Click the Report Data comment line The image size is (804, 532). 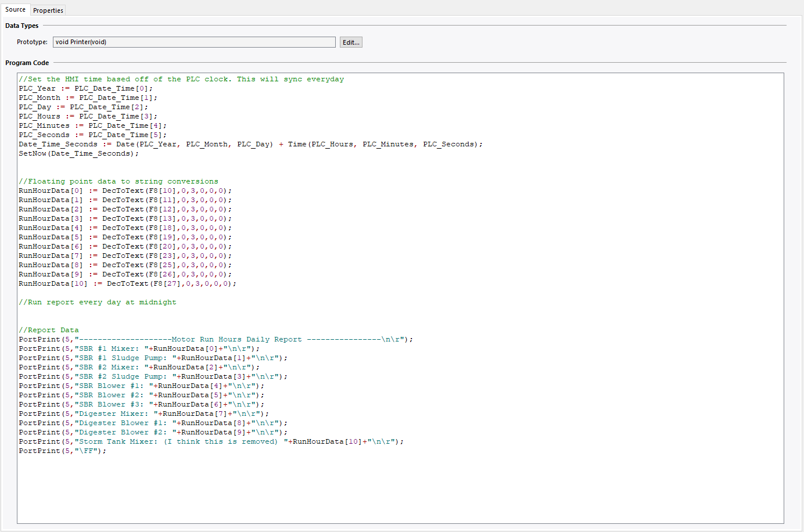[x=48, y=329]
